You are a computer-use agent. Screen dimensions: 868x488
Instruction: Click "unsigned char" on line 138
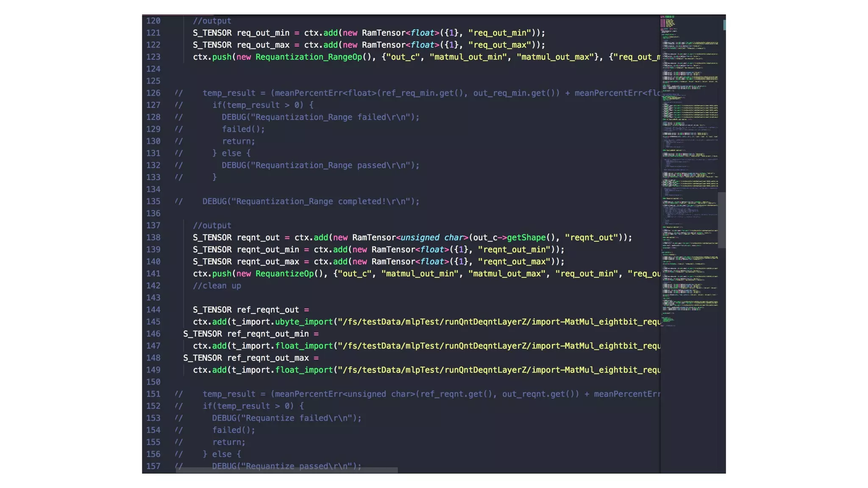click(x=432, y=238)
